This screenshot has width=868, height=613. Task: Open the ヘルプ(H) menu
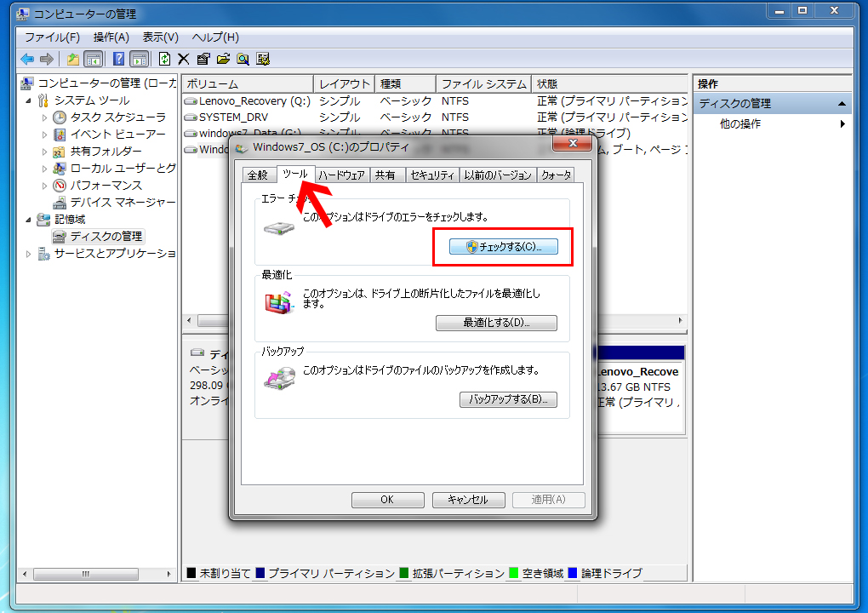pyautogui.click(x=215, y=37)
